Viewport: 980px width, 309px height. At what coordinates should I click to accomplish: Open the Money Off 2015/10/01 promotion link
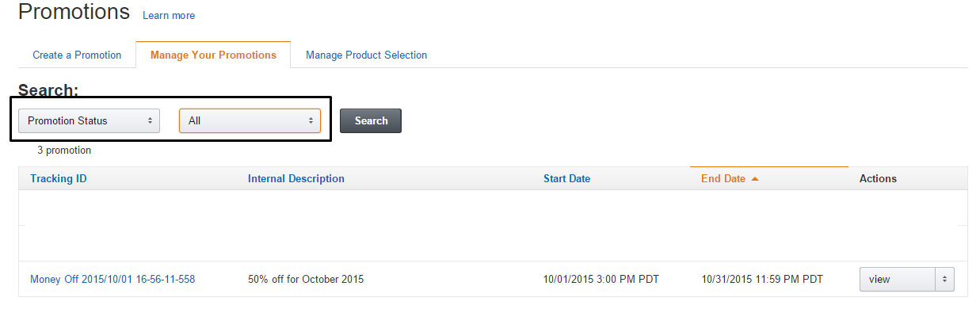(x=112, y=279)
